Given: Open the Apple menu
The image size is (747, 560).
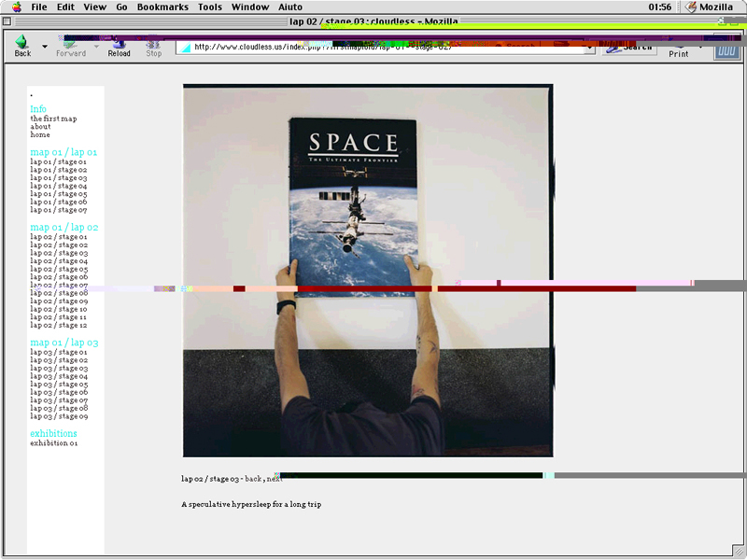Looking at the screenshot, I should 17,7.
